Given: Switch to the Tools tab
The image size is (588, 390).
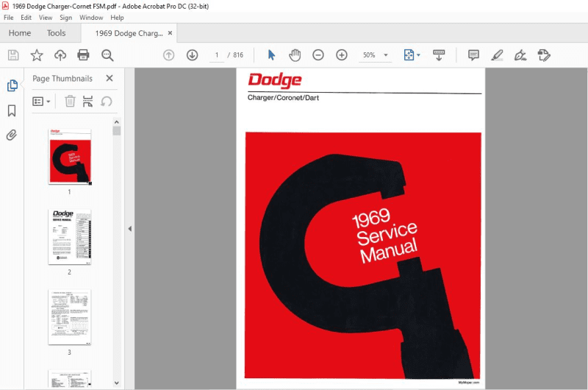Looking at the screenshot, I should 57,33.
